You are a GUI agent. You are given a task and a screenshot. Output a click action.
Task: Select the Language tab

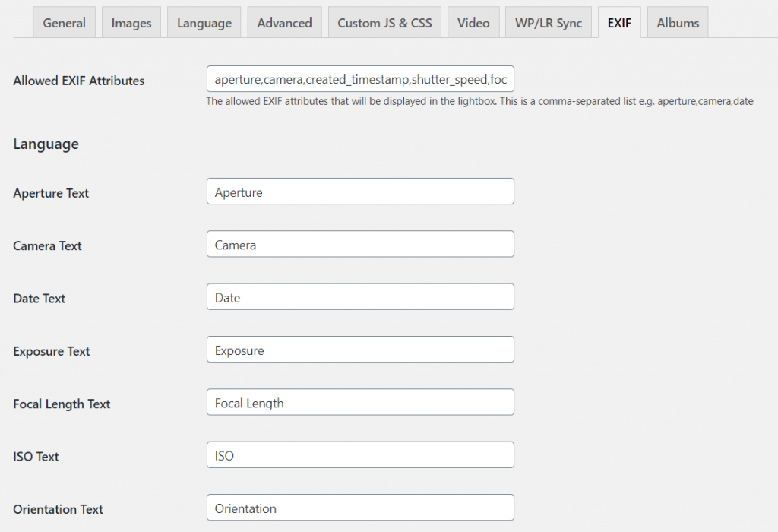click(204, 23)
